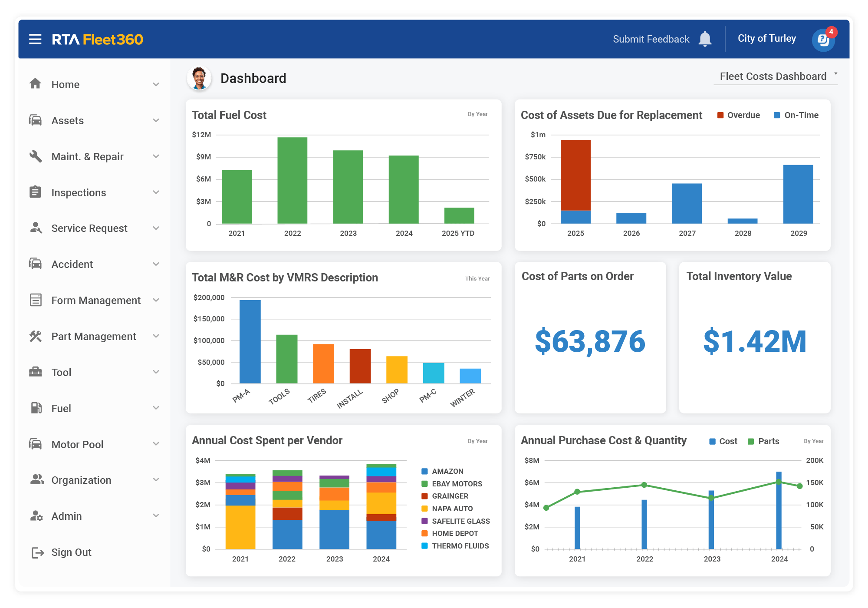Viewport: 868px width, 608px height.
Task: Expand the Admin menu chevron
Action: [156, 516]
